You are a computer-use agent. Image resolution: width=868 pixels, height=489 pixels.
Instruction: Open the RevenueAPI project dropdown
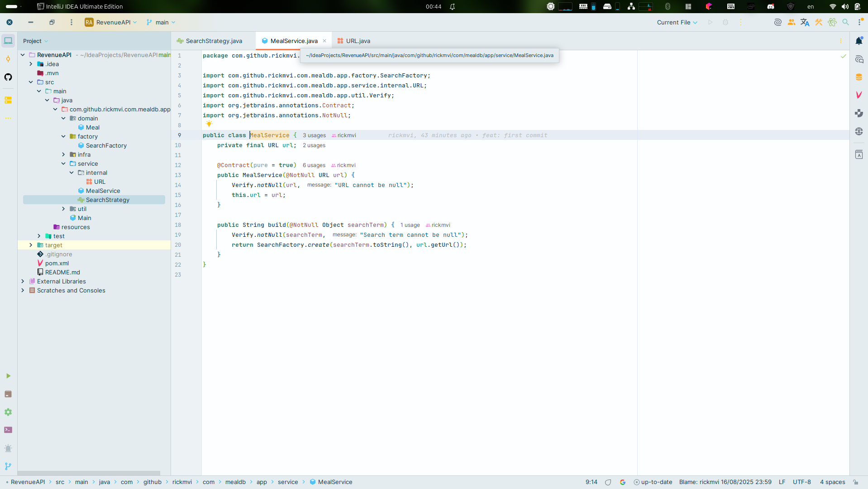tap(111, 22)
